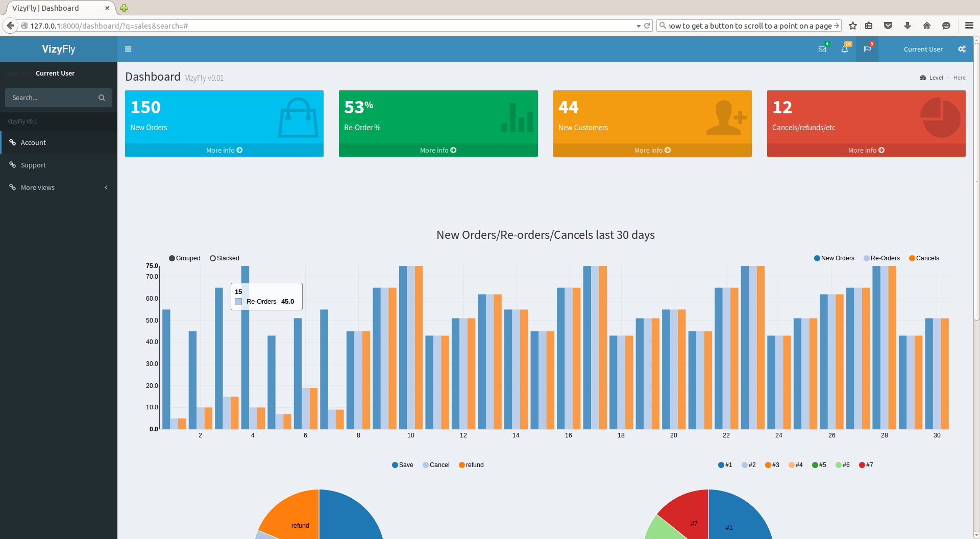Click the browser back arrow button
The height and width of the screenshot is (539, 980).
pos(10,26)
